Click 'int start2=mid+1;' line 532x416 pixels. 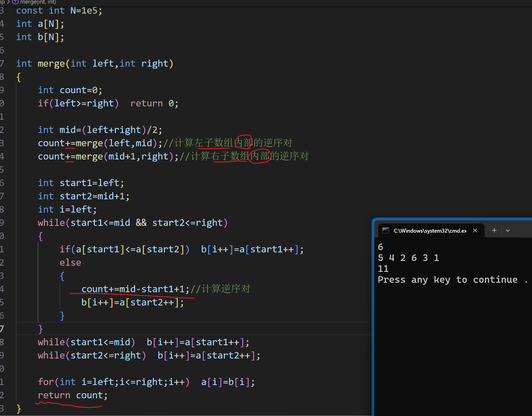83,196
